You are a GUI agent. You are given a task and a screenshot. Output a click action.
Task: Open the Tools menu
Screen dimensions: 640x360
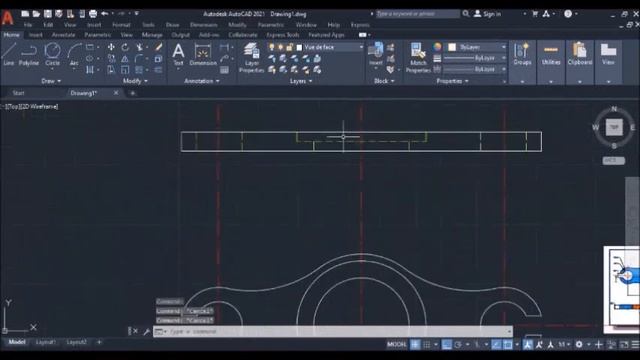pyautogui.click(x=148, y=25)
